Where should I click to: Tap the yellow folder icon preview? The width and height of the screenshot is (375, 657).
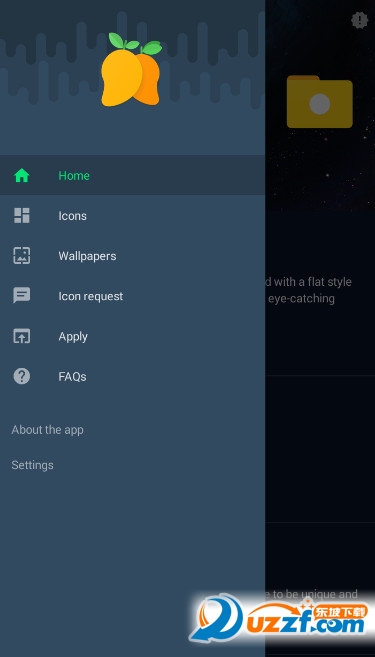pyautogui.click(x=320, y=101)
